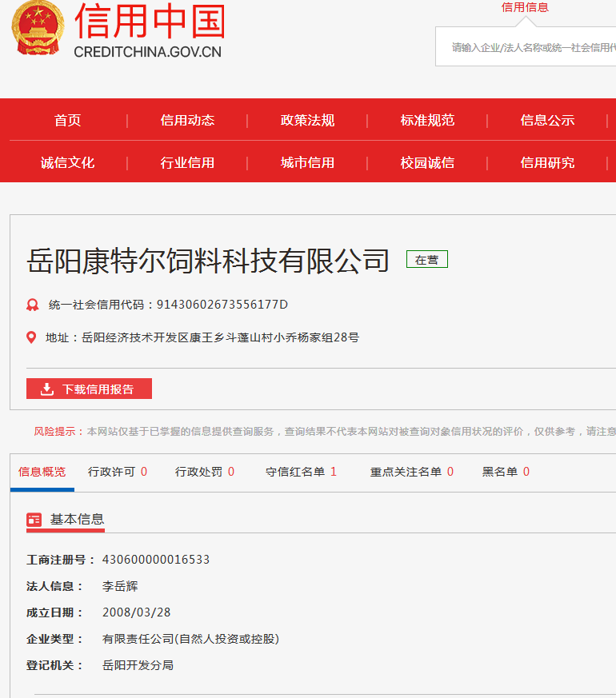616x698 pixels.
Task: Click the national emblem logo
Action: (x=38, y=28)
